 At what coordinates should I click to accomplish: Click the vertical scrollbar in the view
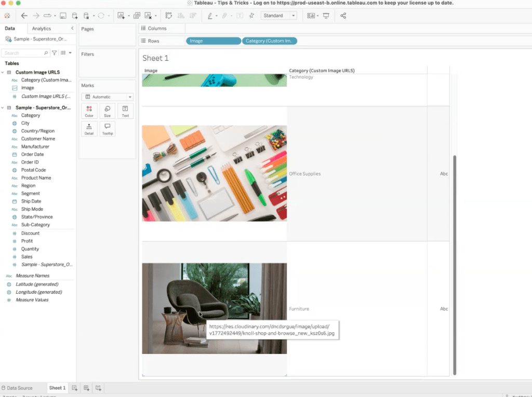(455, 265)
